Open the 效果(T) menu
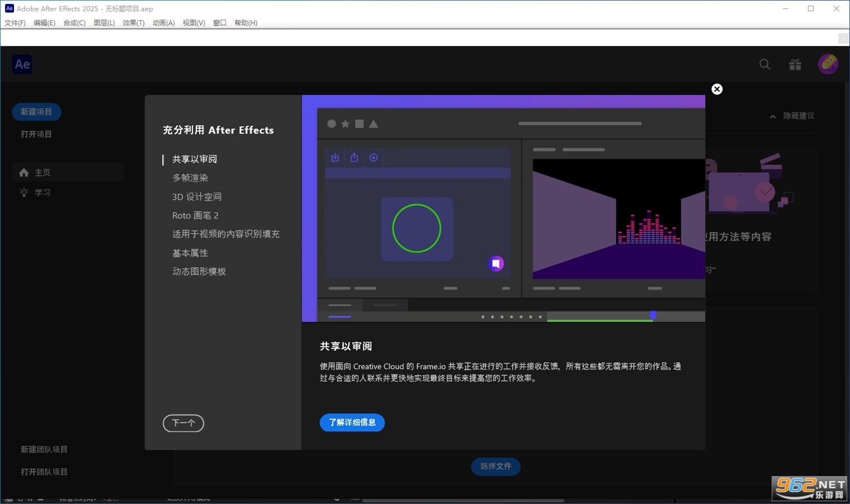 click(x=134, y=23)
